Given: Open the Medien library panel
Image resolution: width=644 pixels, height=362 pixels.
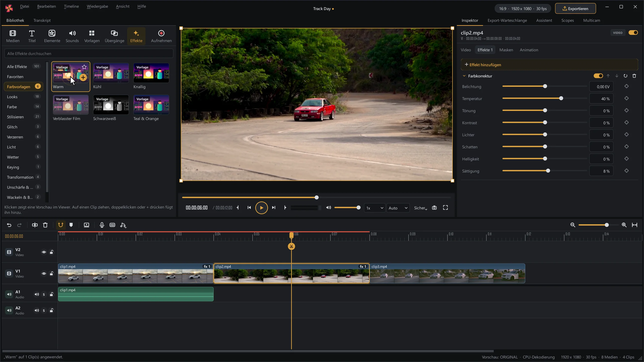Looking at the screenshot, I should (13, 36).
